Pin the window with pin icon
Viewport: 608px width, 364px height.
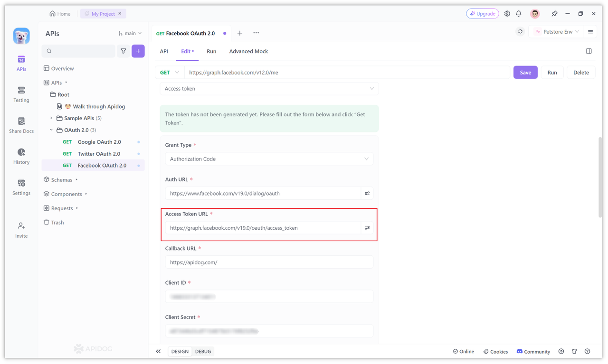tap(554, 14)
